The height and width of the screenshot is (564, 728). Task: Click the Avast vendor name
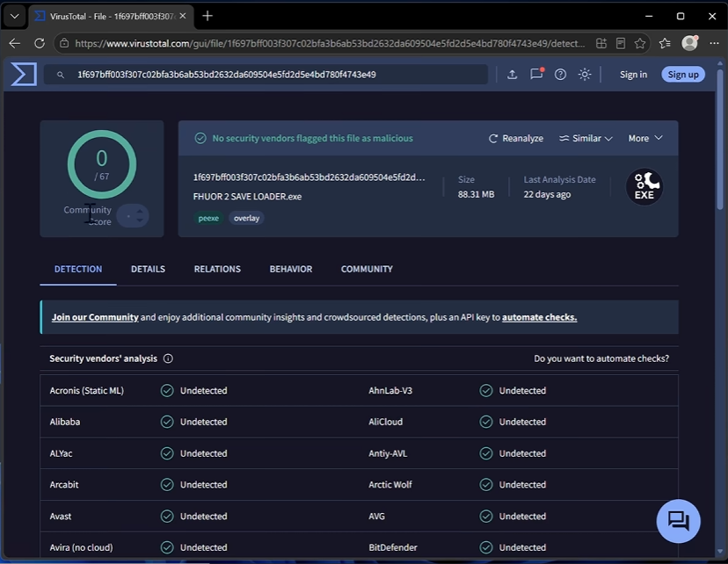coord(61,517)
